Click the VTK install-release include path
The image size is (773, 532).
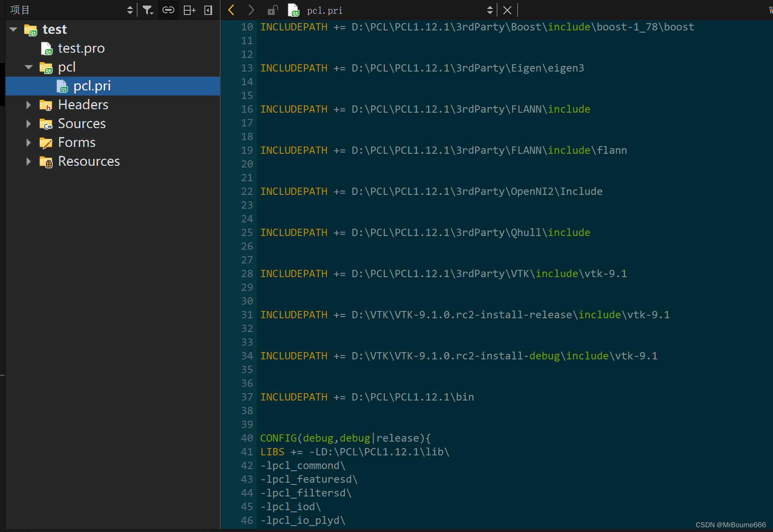465,315
